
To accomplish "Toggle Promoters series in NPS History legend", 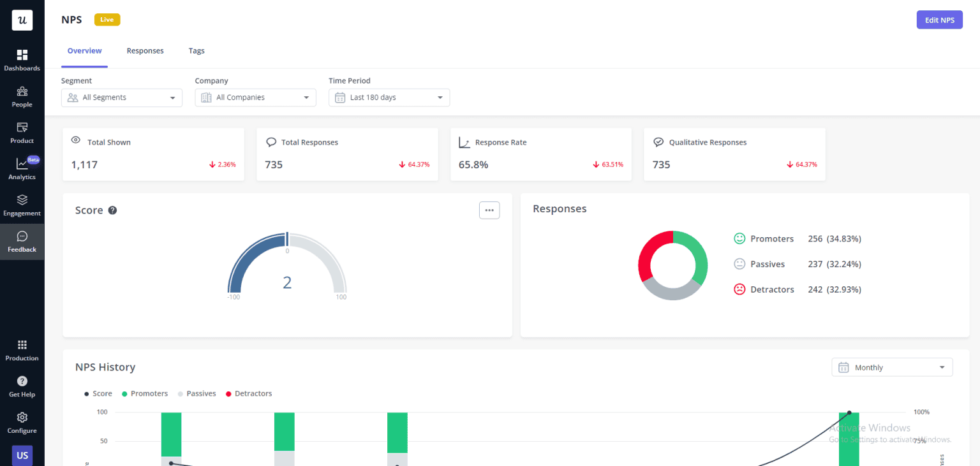I will click(145, 394).
